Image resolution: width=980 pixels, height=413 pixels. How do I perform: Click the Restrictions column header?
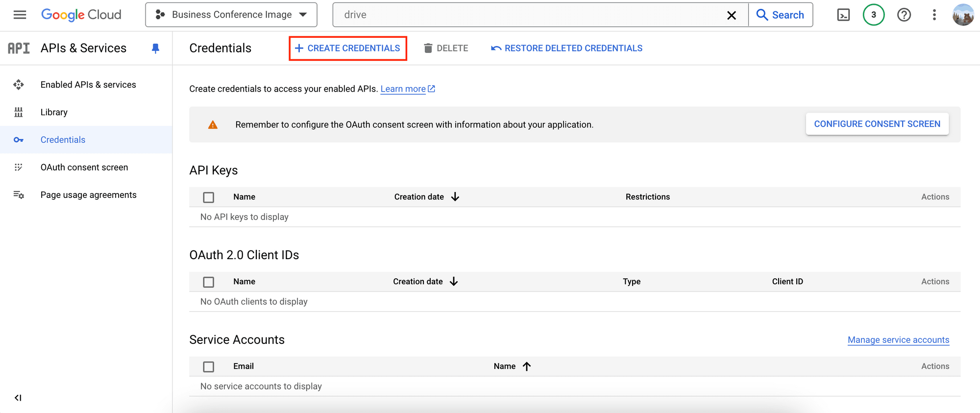click(648, 196)
